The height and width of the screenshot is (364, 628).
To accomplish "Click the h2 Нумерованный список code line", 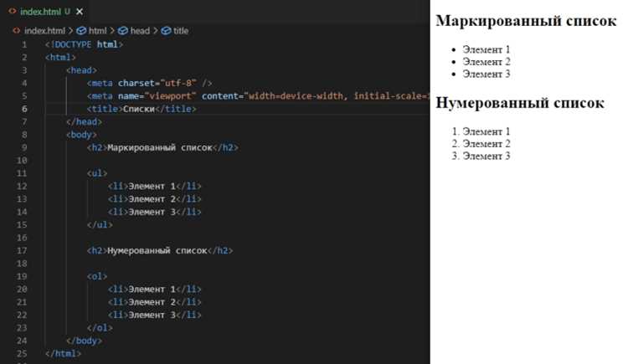I will (160, 251).
